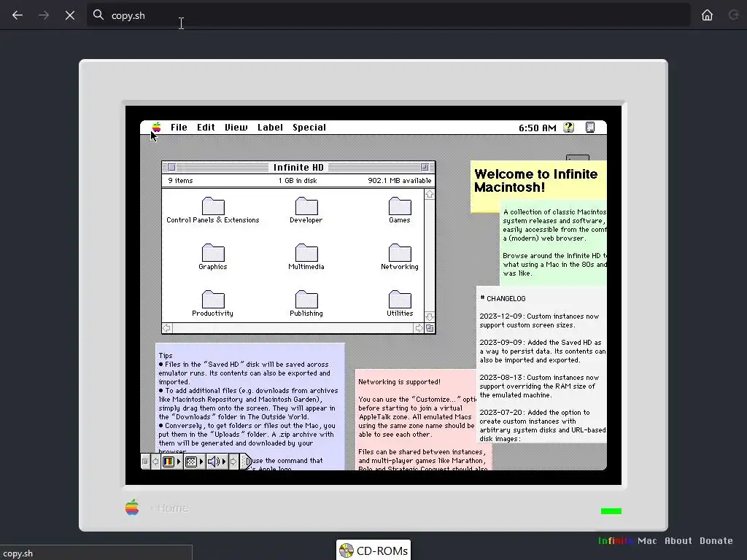
Task: Click the 6:50 AM menu bar clock
Action: tap(538, 128)
